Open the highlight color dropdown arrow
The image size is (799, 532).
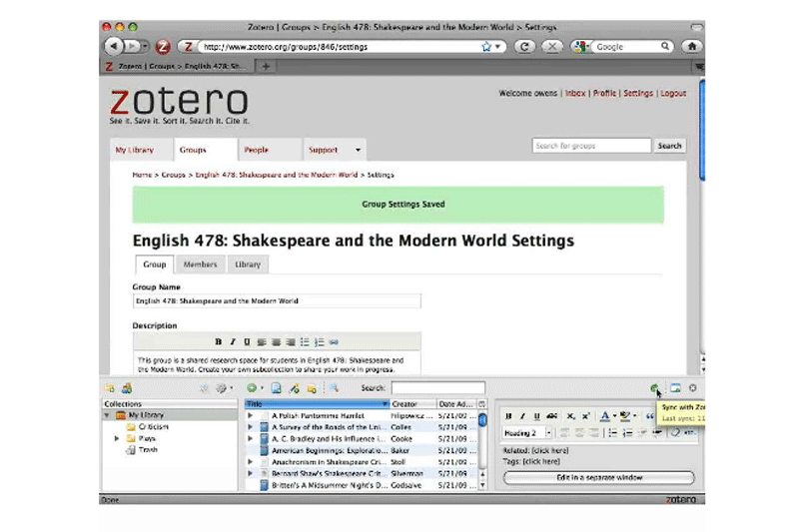click(x=634, y=416)
